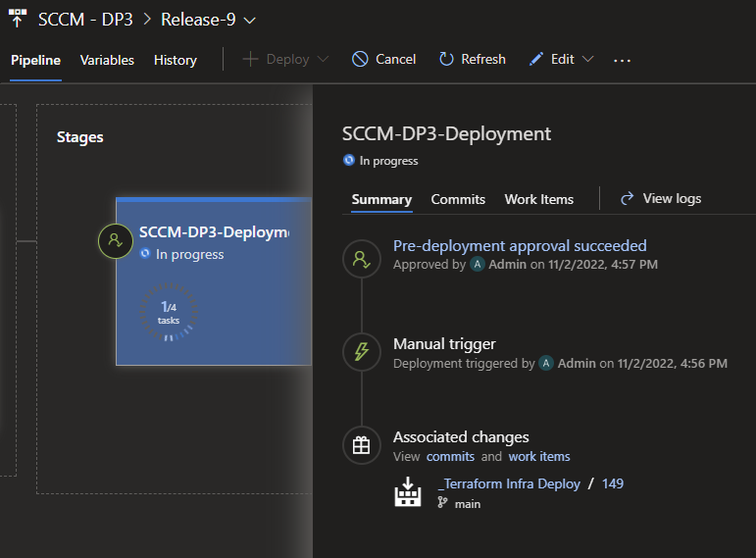Switch to the Pipeline tab
The width and height of the screenshot is (756, 558).
(35, 60)
